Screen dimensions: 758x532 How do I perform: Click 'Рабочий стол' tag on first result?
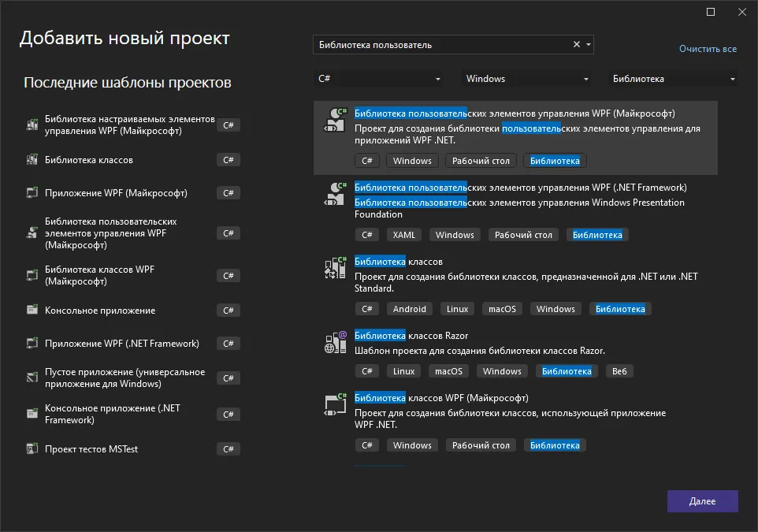coord(481,161)
